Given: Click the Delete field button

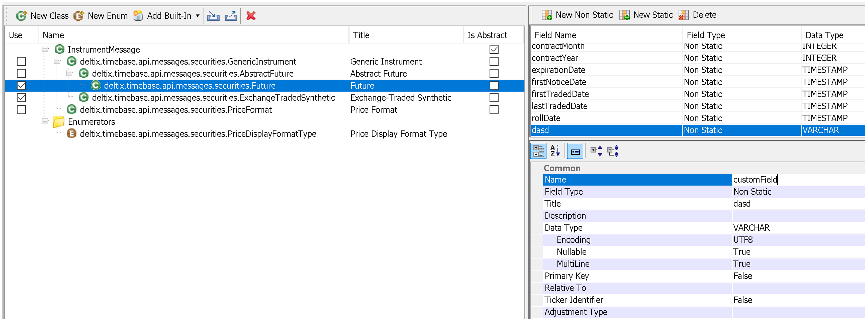Looking at the screenshot, I should (x=697, y=15).
